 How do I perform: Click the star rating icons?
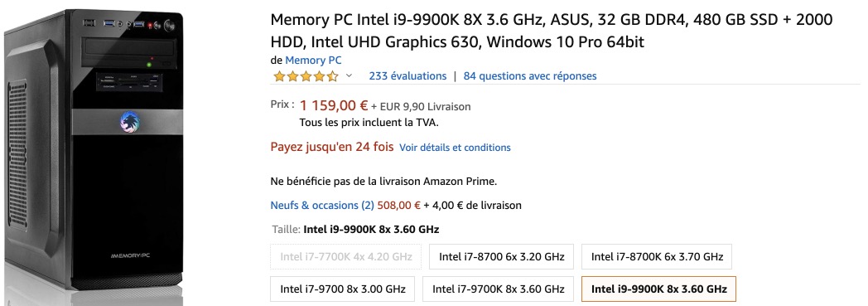pos(306,76)
